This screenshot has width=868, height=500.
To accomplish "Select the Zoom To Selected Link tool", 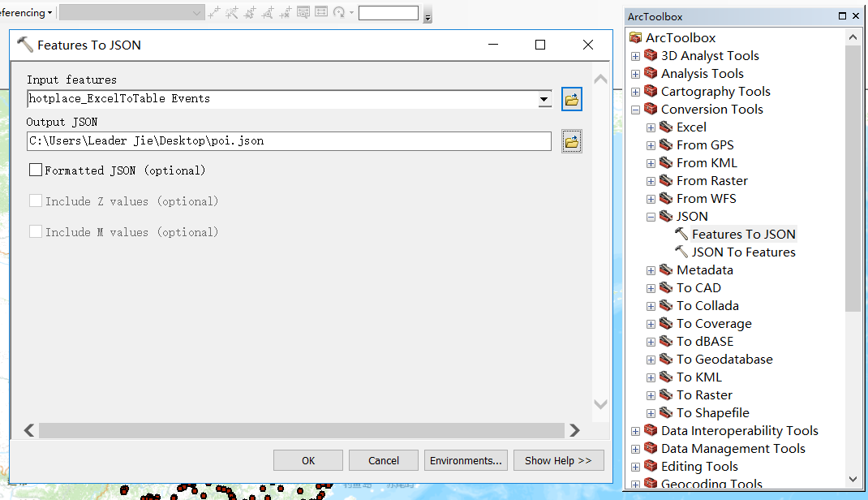I will click(x=268, y=12).
